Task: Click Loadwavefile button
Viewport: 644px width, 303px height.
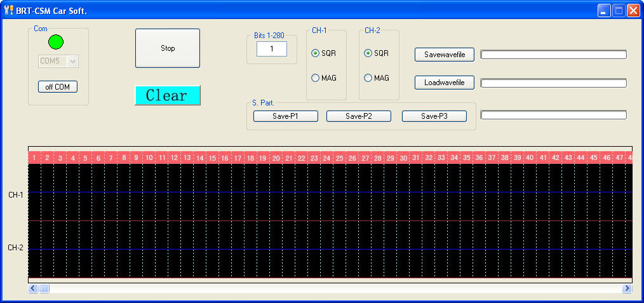Action: coord(445,83)
